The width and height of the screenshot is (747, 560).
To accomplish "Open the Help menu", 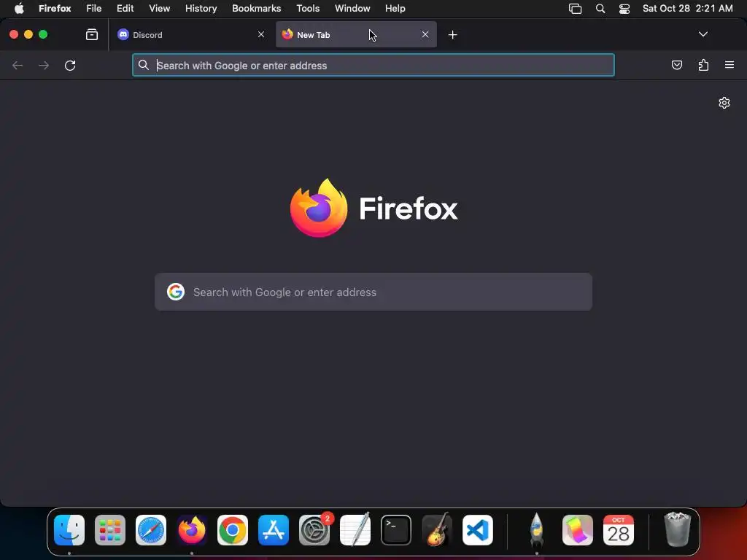I will pos(395,8).
